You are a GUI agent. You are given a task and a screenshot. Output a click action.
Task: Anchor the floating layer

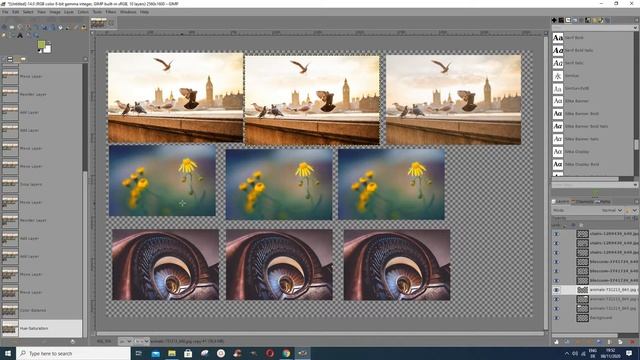tap(609, 341)
